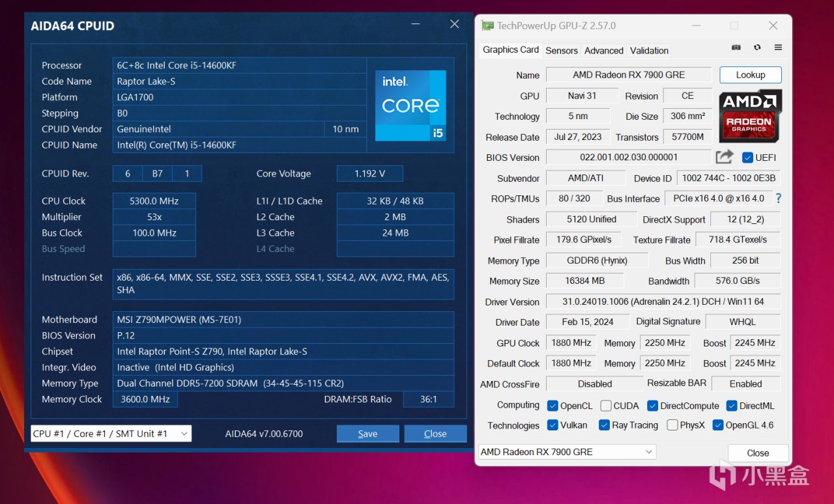Click the Resizable BAR Enabled field
Screen dimensions: 834x504
pos(746,384)
